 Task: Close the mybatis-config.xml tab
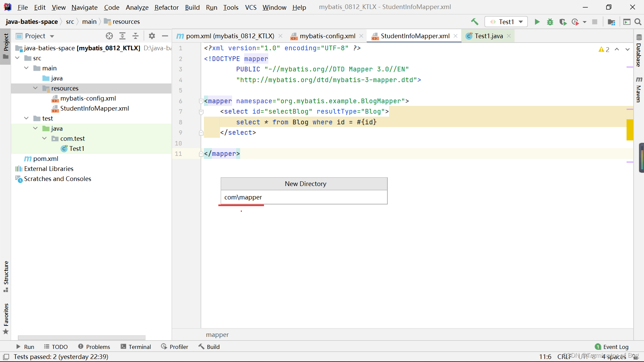(361, 36)
